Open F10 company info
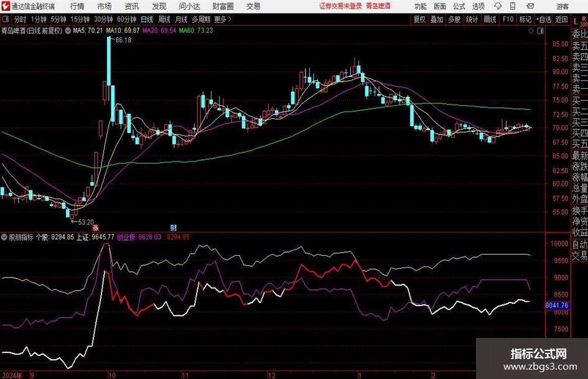The height and width of the screenshot is (379, 588). (508, 19)
